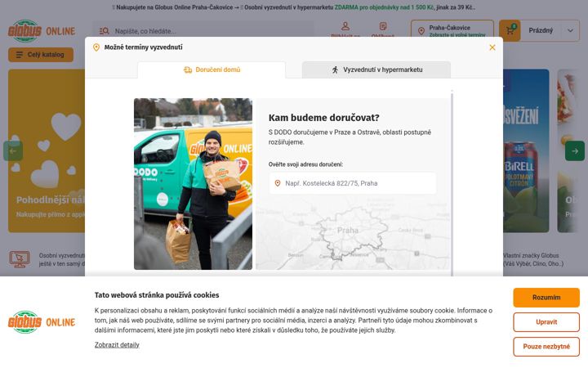
Task: Click 'Možné termíny vyzvednutí' dialog title
Action: click(143, 47)
